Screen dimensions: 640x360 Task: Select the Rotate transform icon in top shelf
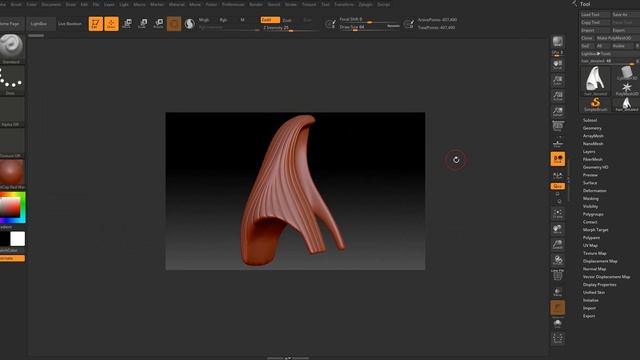[x=159, y=24]
